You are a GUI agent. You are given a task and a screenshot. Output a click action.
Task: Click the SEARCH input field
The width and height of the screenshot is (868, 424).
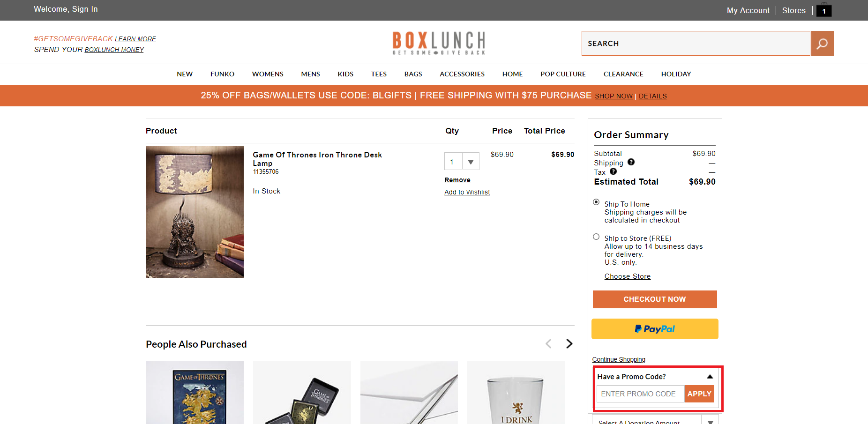696,44
